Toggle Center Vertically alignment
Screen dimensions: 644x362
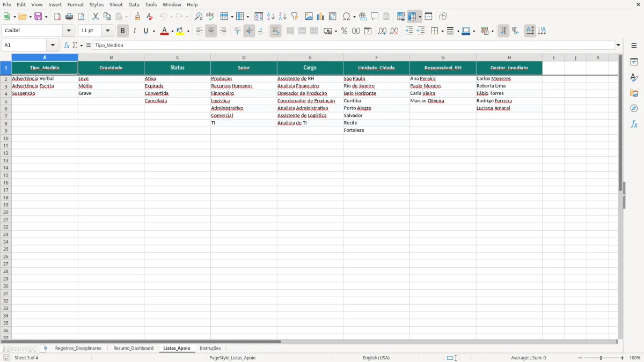250,31
